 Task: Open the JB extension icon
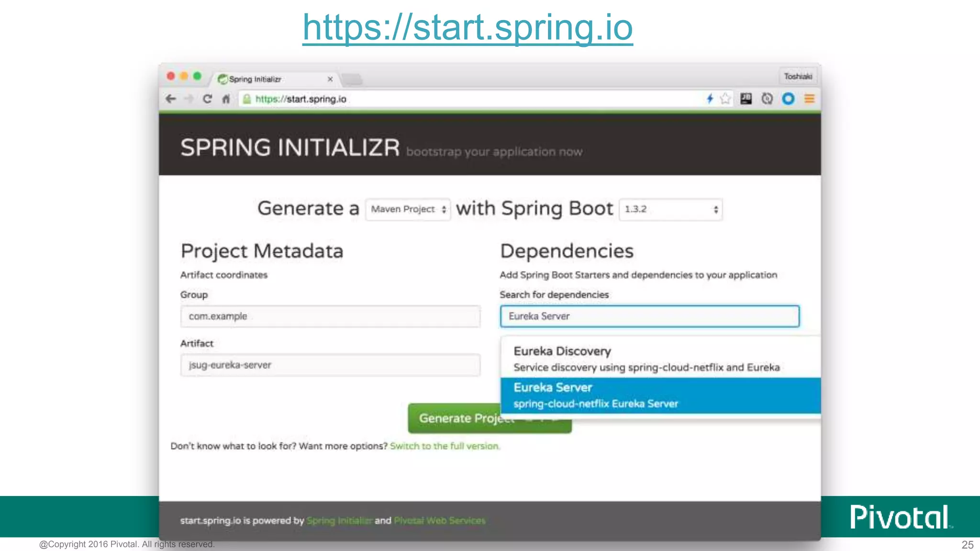click(746, 99)
